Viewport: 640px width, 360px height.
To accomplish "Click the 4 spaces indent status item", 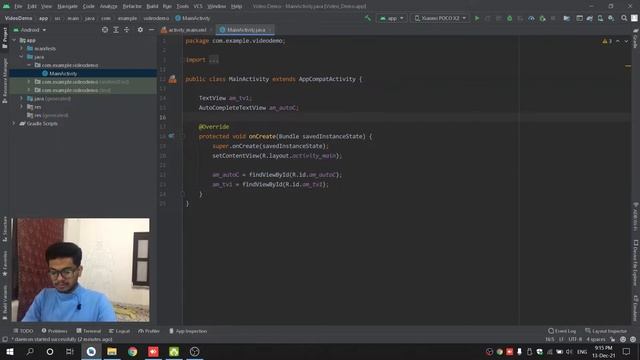I will [596, 339].
